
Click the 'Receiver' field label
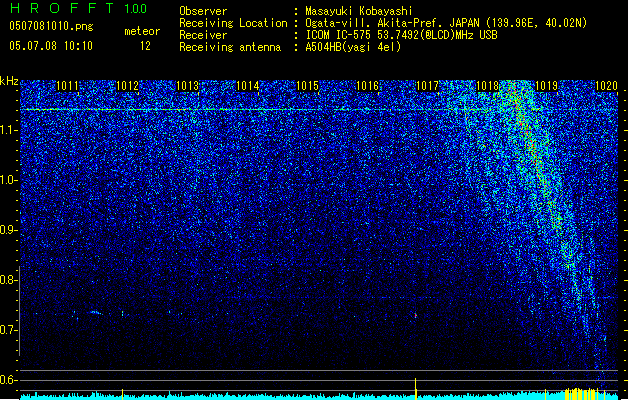tap(203, 35)
